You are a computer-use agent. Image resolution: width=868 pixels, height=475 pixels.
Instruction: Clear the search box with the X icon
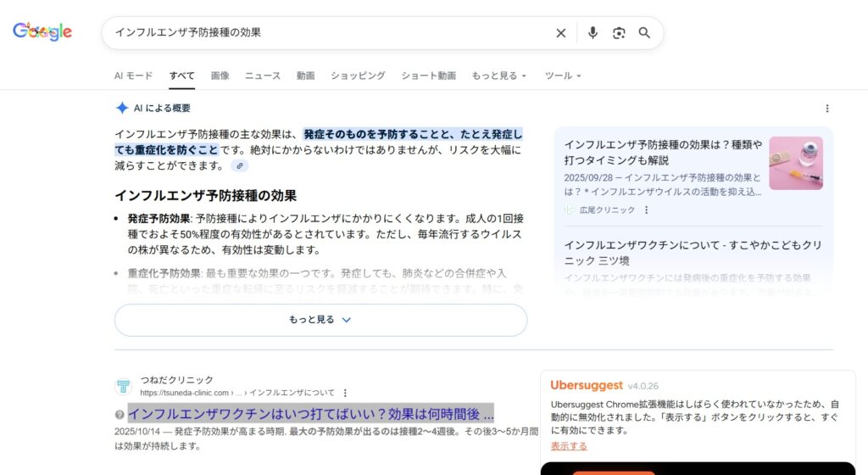tap(560, 33)
